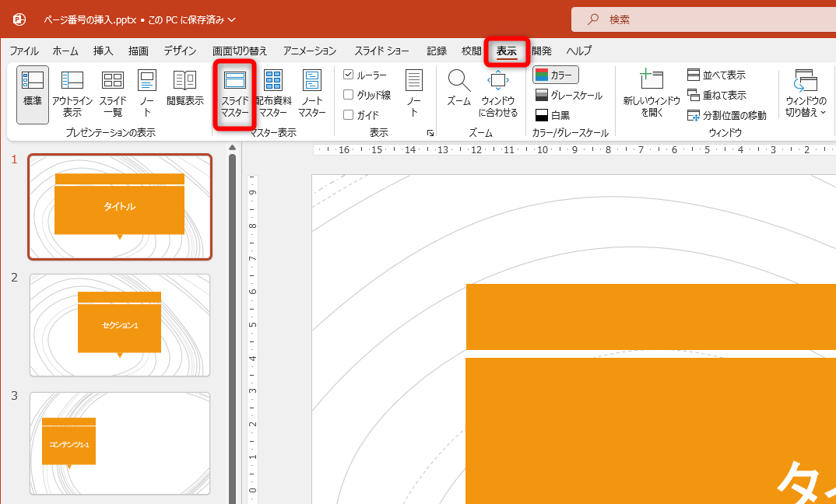
Task: Click the slide panel vertical scrollbar
Action: pos(232,328)
